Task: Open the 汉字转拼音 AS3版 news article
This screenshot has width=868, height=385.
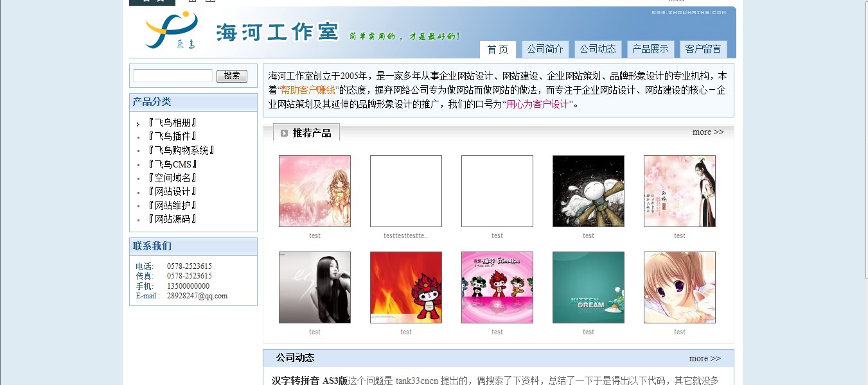Action: pos(310,381)
